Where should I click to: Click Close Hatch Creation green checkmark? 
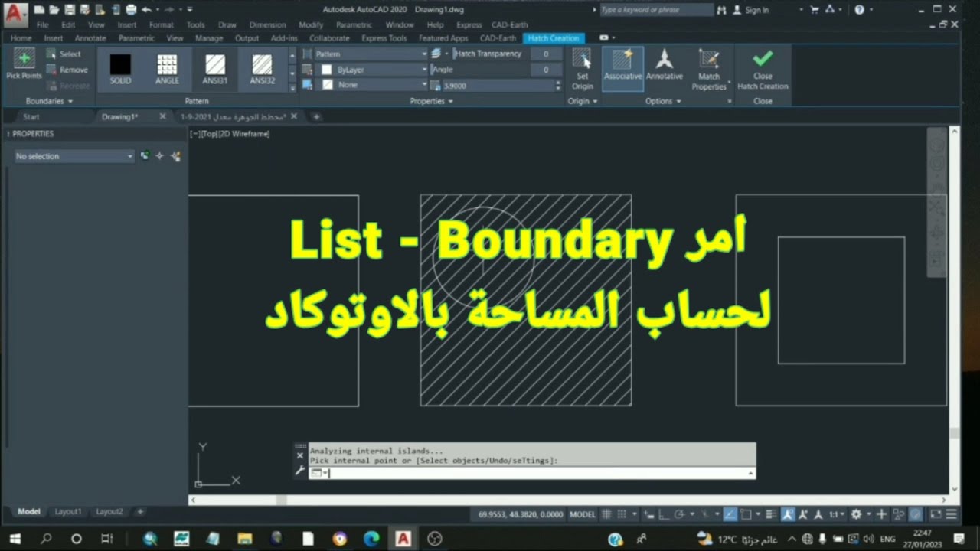click(763, 70)
